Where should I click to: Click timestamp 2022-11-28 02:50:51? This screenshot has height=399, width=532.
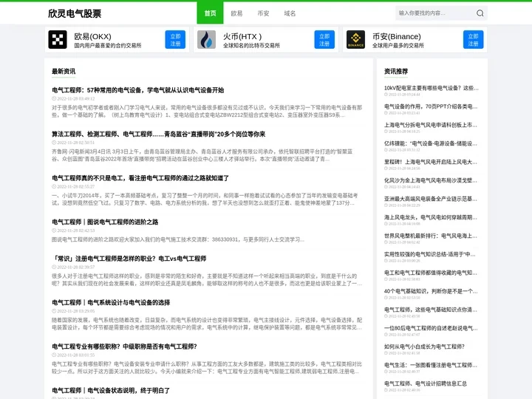coord(76,143)
